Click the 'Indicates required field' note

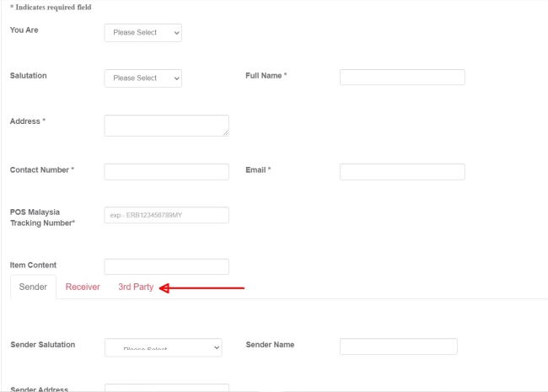click(x=51, y=8)
